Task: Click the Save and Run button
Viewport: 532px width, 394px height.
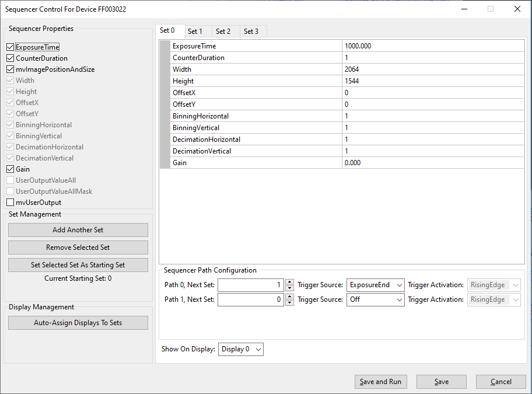Action: click(x=380, y=382)
